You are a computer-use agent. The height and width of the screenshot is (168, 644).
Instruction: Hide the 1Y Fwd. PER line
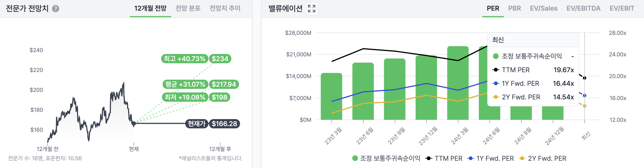(x=490, y=158)
